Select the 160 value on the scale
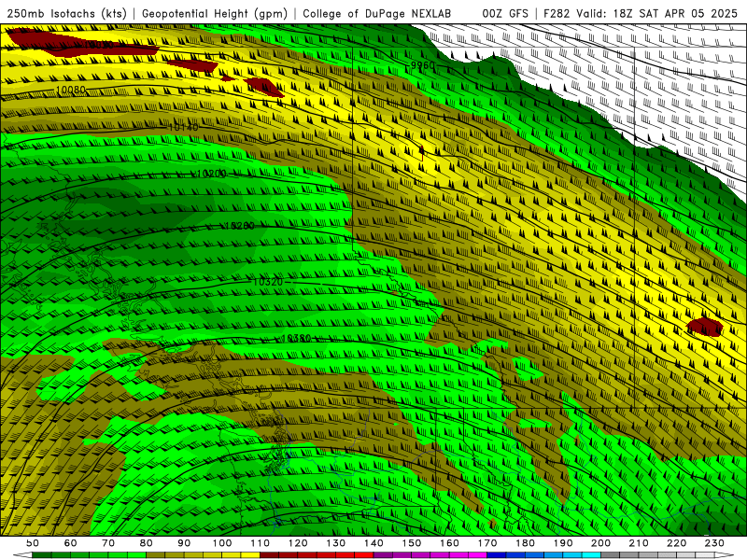Screen dimensions: 747x560 (450, 543)
